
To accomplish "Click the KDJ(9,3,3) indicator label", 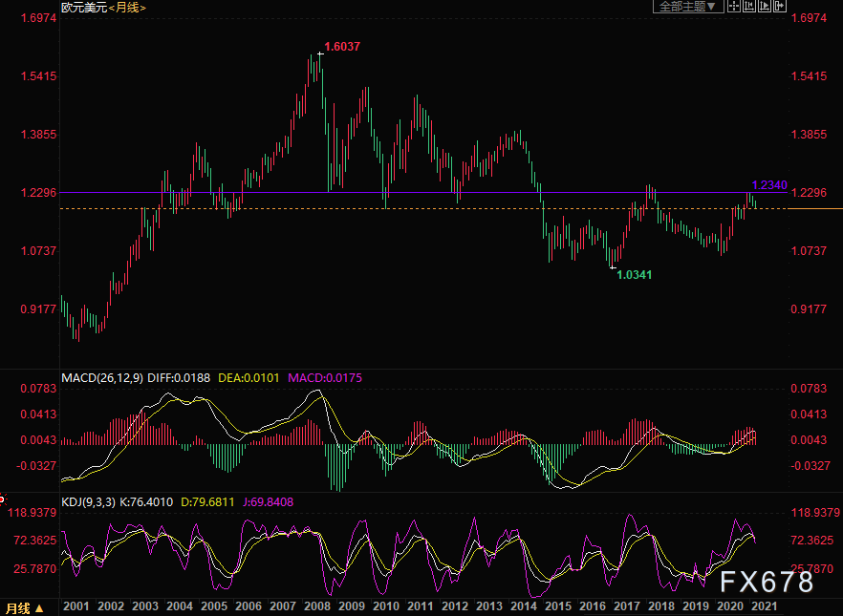I will [x=88, y=502].
